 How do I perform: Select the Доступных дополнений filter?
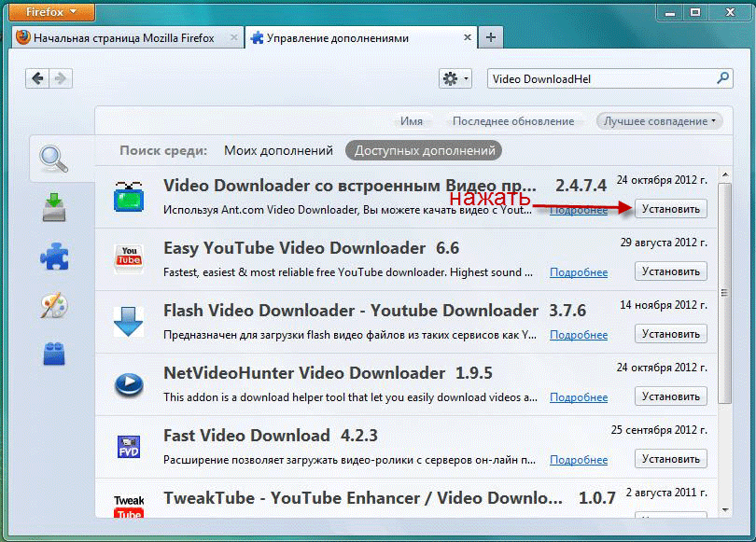coord(425,151)
